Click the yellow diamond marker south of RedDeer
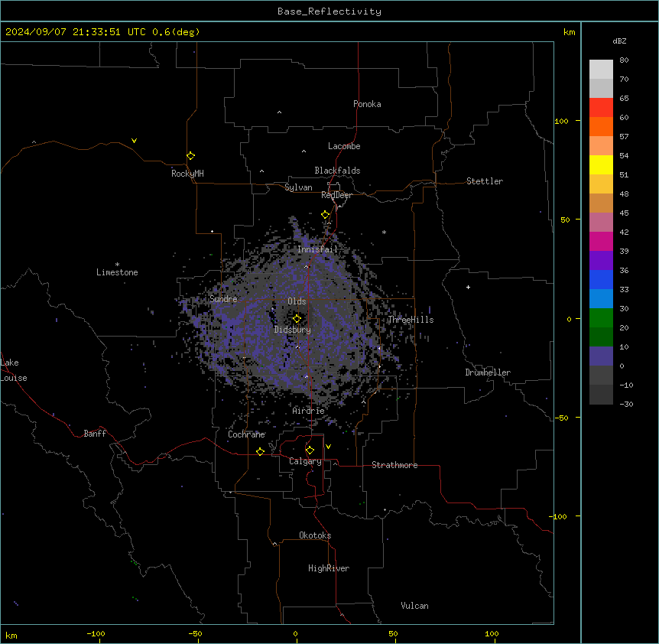Screen dimensions: 659x644 coord(326,215)
